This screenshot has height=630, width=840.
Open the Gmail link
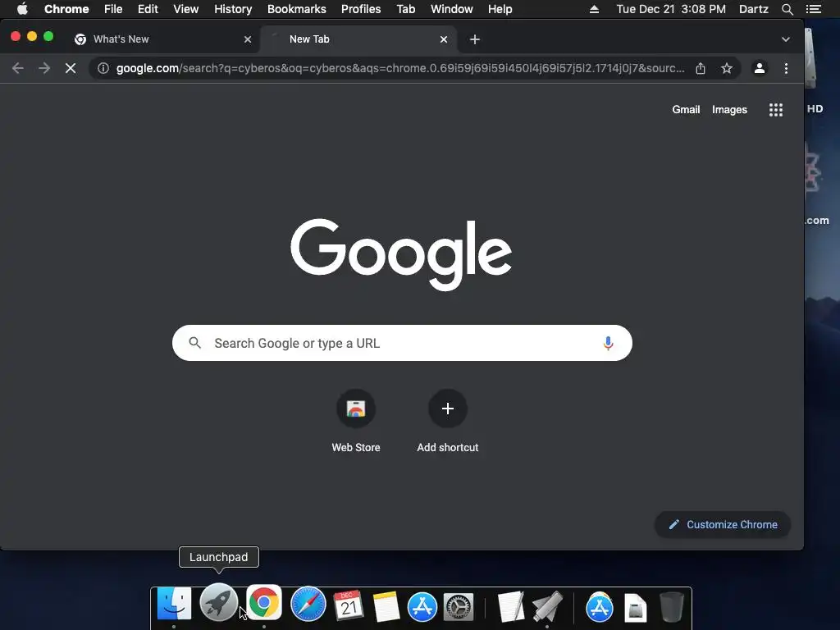tap(686, 109)
